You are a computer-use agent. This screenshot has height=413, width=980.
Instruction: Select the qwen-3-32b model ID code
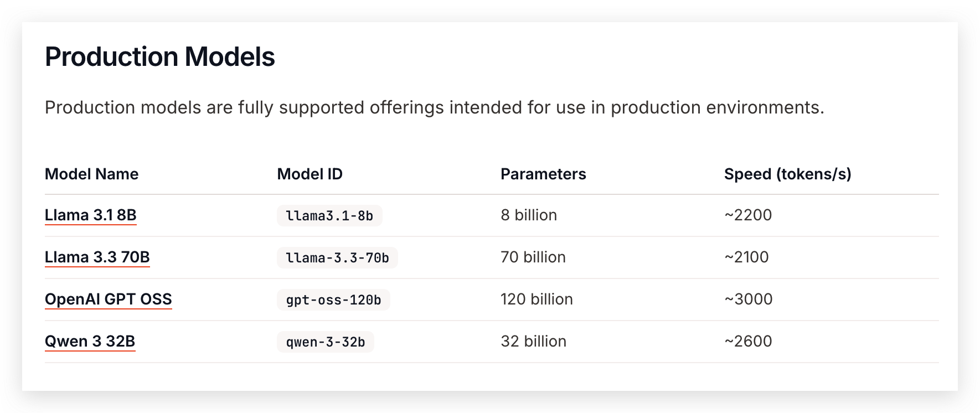(326, 342)
